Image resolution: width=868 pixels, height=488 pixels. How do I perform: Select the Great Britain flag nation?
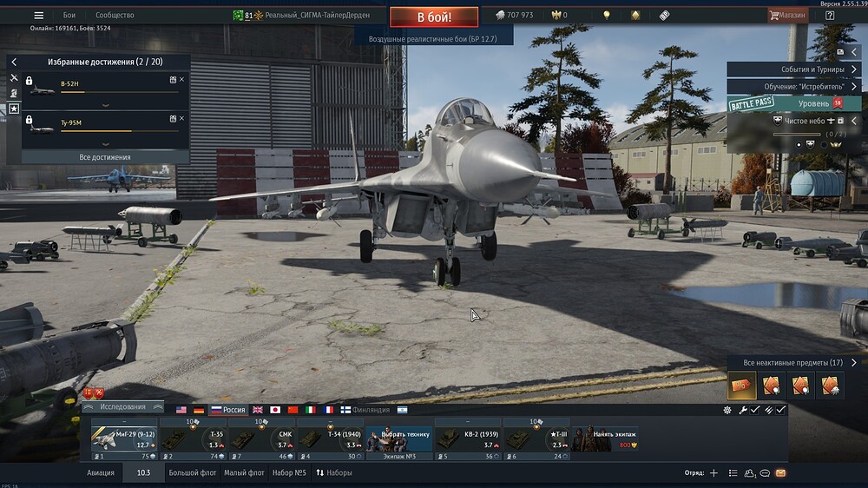click(258, 410)
